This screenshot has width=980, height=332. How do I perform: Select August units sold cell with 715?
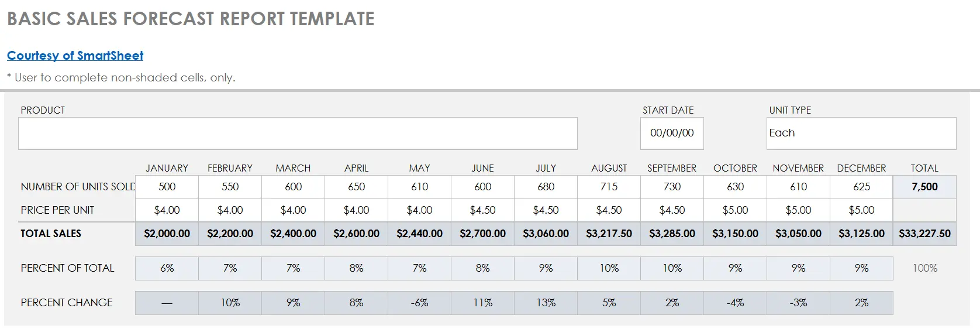[x=609, y=187]
